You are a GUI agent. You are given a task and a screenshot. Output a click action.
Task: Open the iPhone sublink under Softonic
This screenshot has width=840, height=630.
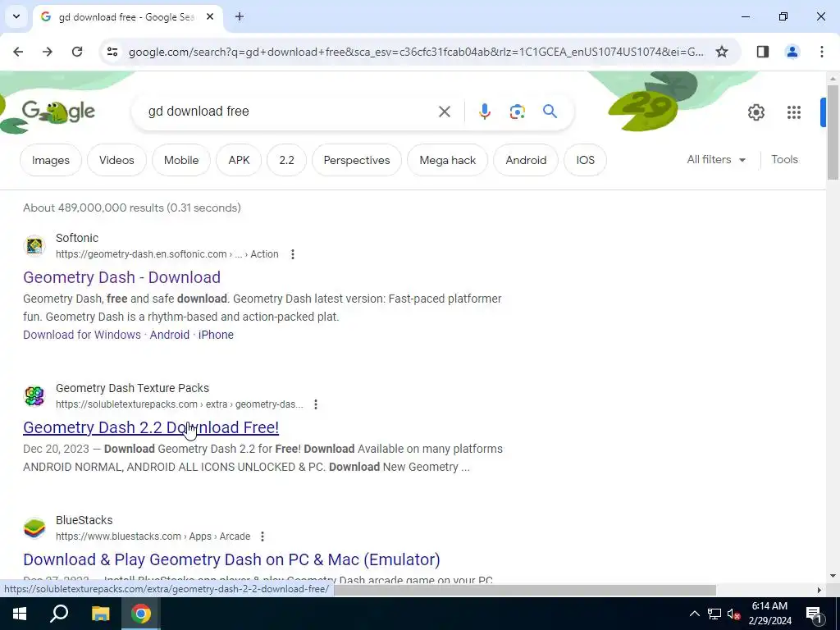click(216, 335)
